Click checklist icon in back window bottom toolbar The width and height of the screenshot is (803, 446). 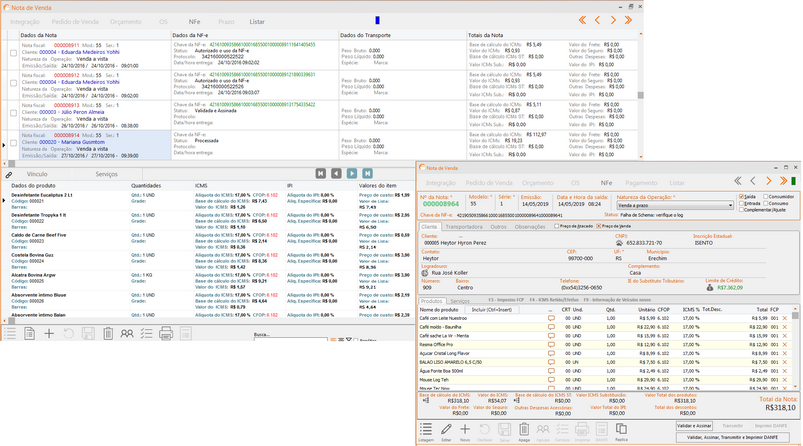click(146, 334)
